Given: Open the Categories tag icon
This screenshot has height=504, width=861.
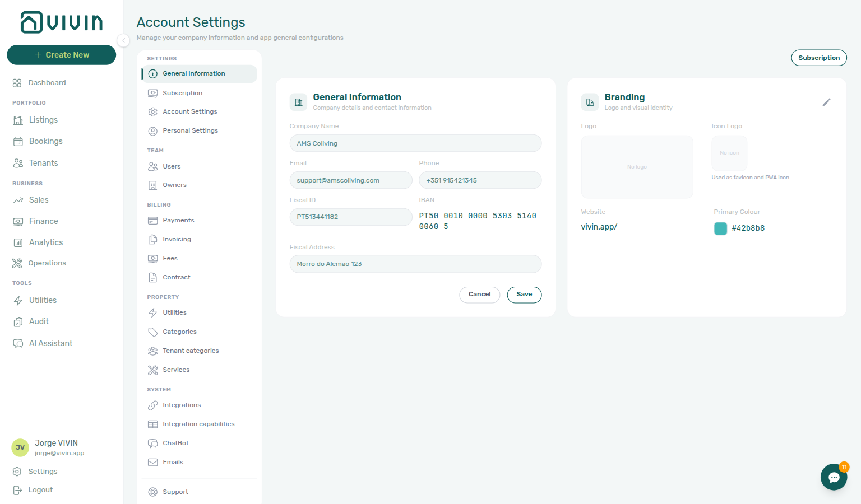Looking at the screenshot, I should tap(152, 332).
